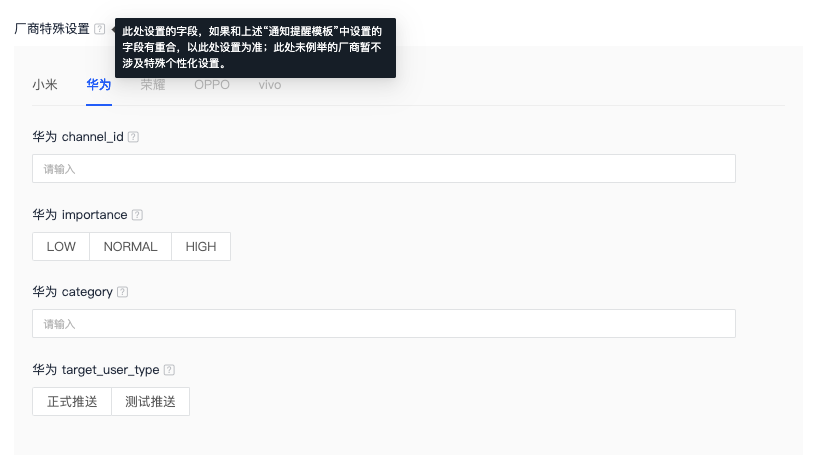Open the 荣耀 vendor tab
826x473 pixels.
click(x=153, y=85)
